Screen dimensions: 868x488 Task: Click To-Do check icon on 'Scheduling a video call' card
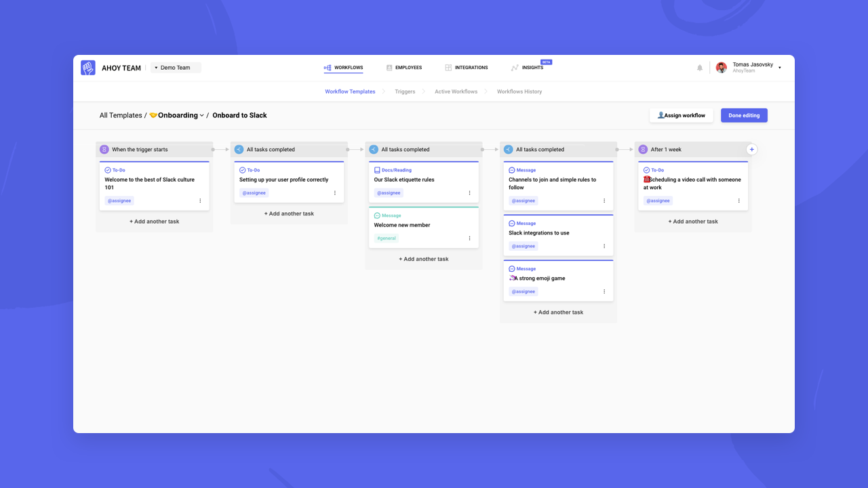pyautogui.click(x=647, y=170)
